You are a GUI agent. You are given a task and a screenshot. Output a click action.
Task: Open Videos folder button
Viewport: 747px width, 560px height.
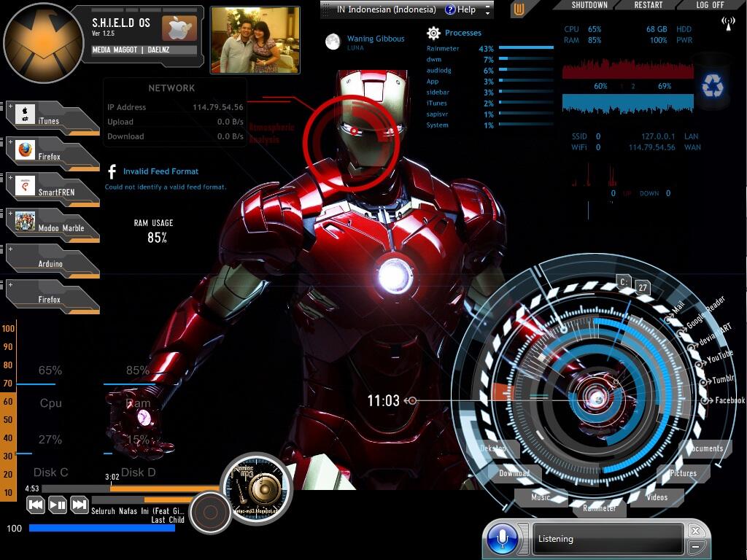(x=657, y=497)
